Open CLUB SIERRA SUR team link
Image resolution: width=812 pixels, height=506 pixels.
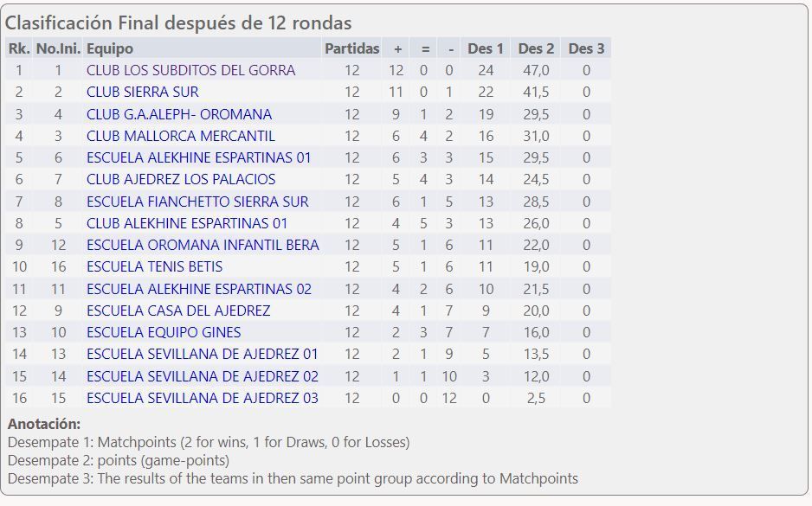[142, 92]
